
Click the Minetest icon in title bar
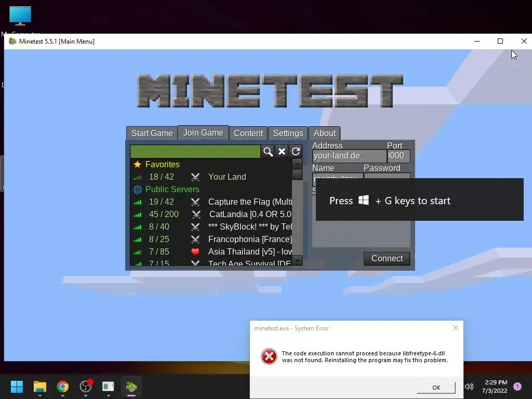12,42
